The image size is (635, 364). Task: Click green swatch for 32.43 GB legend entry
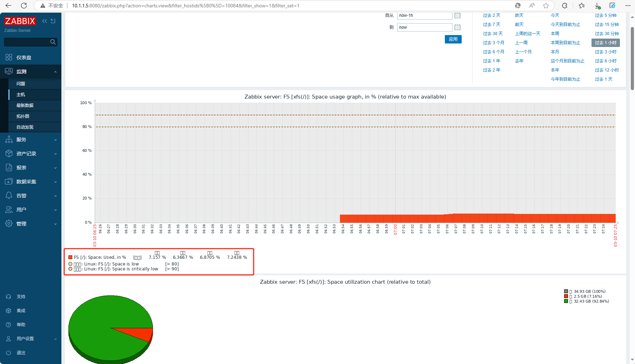point(566,301)
